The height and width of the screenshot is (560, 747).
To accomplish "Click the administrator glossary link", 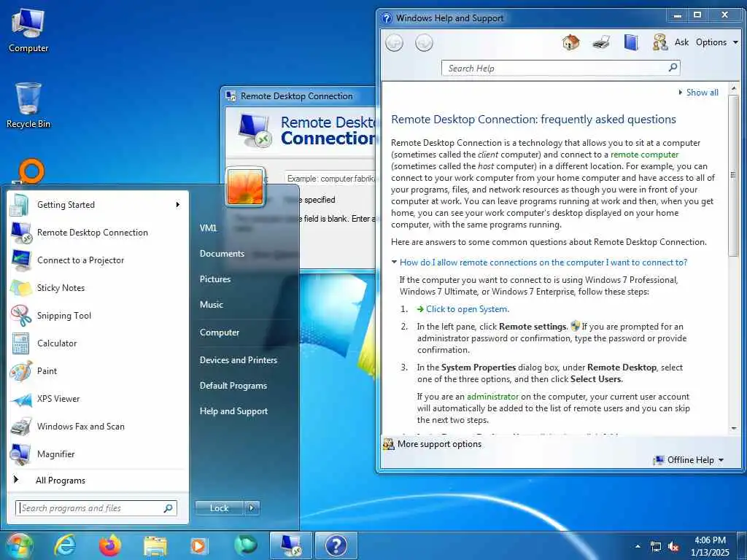I will coord(492,397).
